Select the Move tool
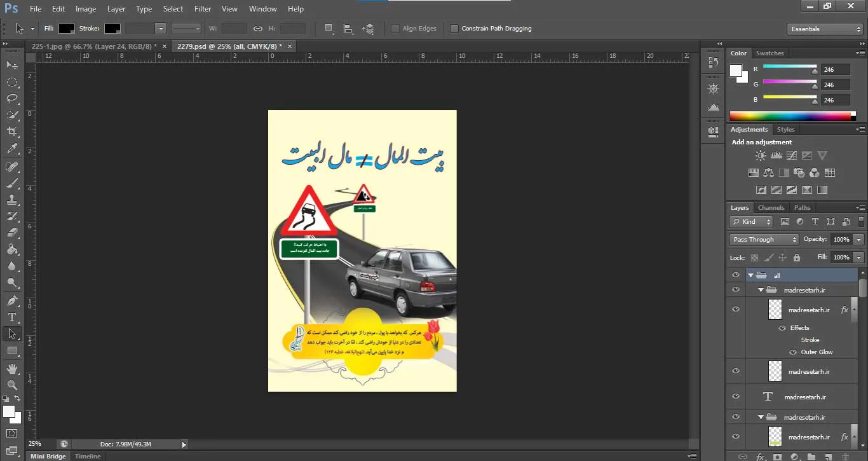Screen dimensions: 868x461 pos(12,65)
